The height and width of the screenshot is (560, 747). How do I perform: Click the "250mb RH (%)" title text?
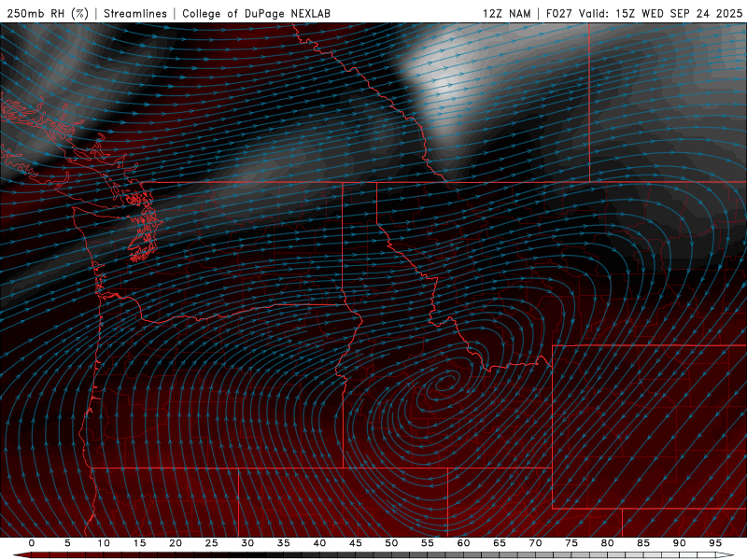point(49,13)
